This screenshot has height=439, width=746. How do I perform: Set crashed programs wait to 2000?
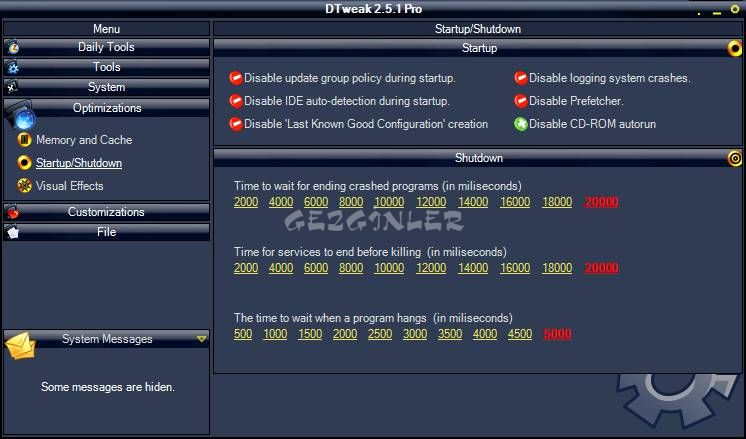click(x=246, y=202)
